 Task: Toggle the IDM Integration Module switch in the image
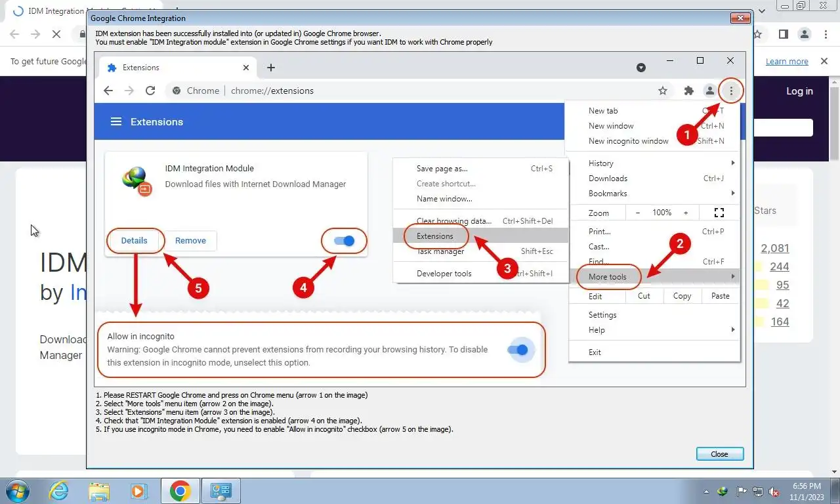tap(344, 241)
